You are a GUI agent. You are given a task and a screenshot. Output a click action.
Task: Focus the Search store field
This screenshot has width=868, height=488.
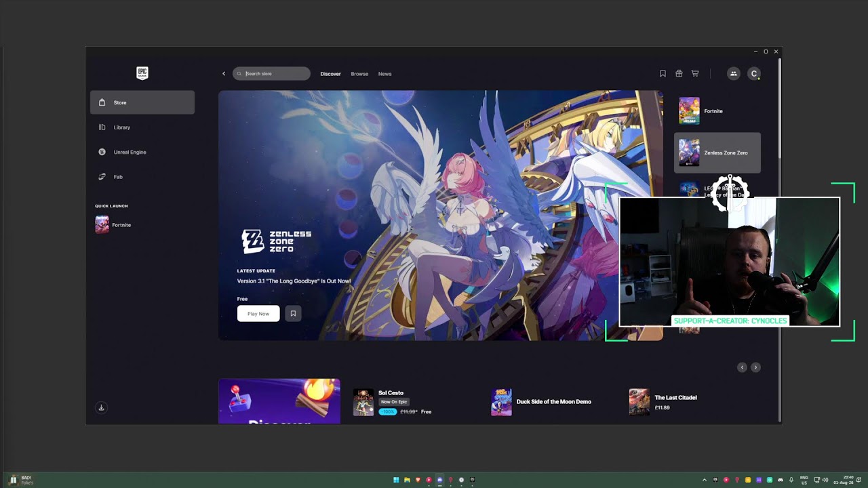pos(271,74)
